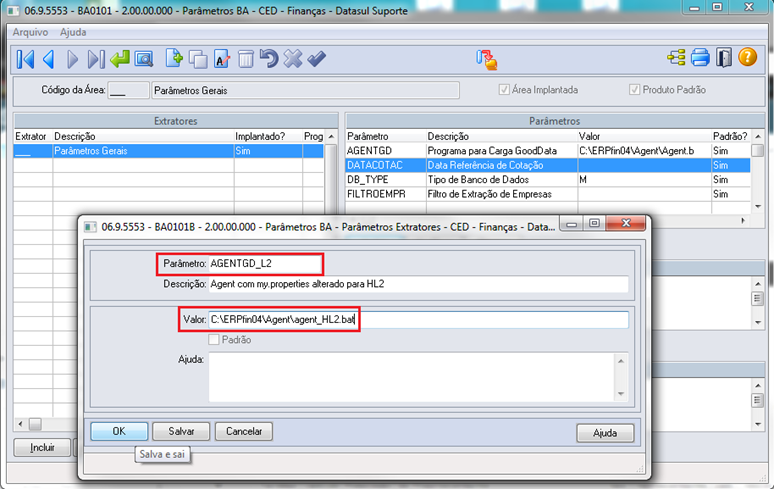
Task: Click the green go-to arrow icon
Action: (119, 59)
